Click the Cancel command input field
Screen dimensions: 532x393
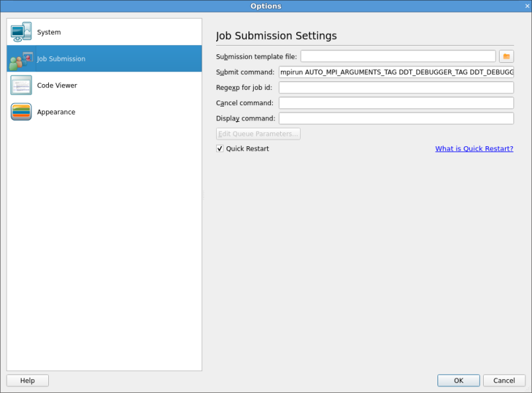tap(396, 103)
